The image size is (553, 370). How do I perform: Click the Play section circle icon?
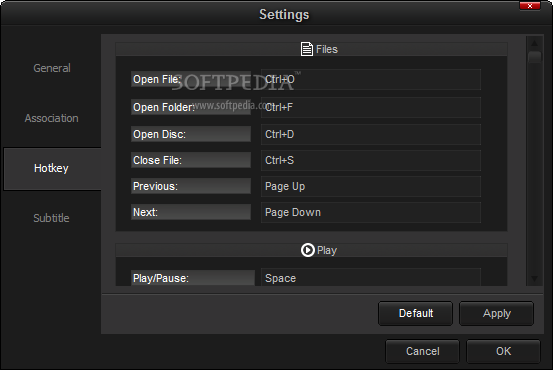pyautogui.click(x=308, y=250)
